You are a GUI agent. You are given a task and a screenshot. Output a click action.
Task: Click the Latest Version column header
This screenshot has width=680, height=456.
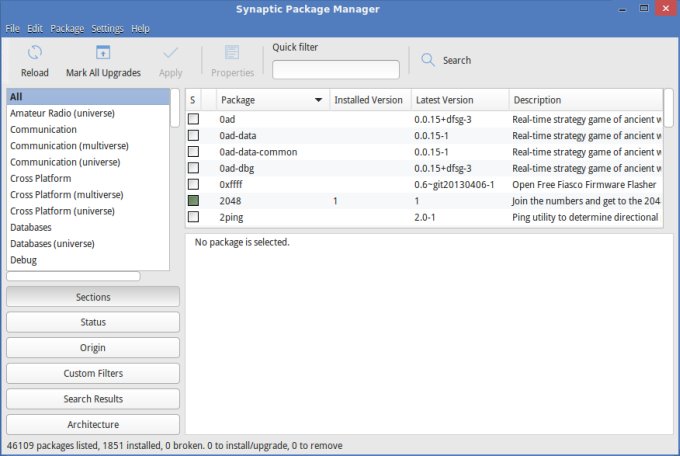pyautogui.click(x=444, y=100)
